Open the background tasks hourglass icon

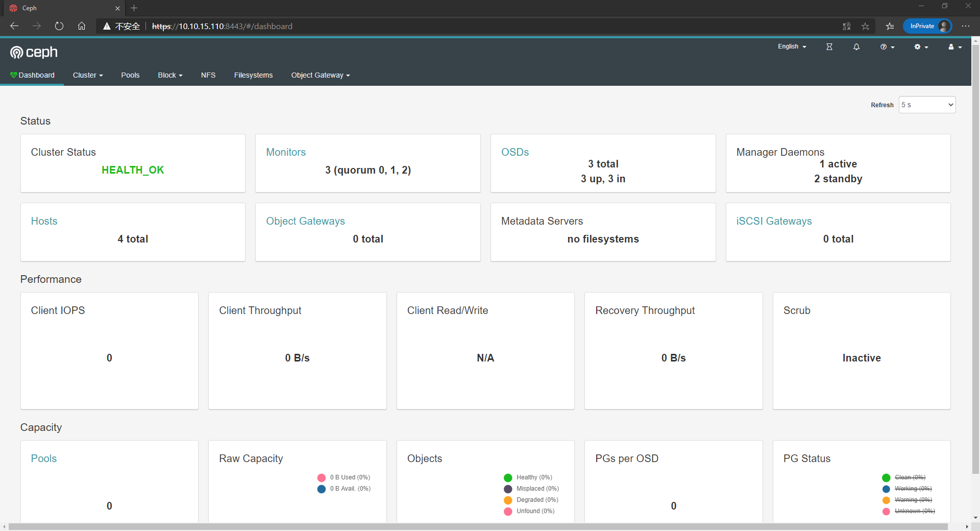pyautogui.click(x=829, y=47)
